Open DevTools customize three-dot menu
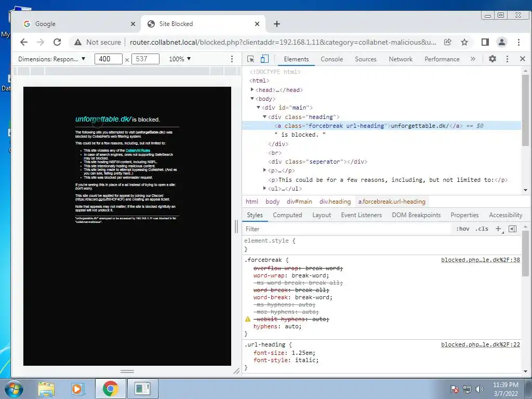The width and height of the screenshot is (532, 399). (507, 59)
